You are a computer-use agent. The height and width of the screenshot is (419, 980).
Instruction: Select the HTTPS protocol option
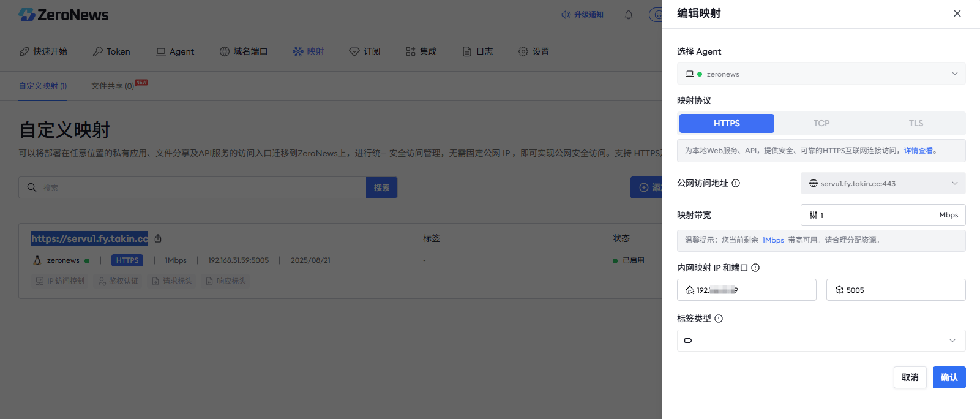tap(727, 123)
